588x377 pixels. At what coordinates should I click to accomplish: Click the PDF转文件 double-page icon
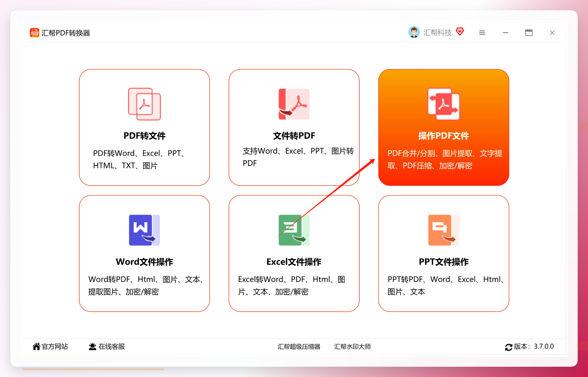[x=144, y=104]
